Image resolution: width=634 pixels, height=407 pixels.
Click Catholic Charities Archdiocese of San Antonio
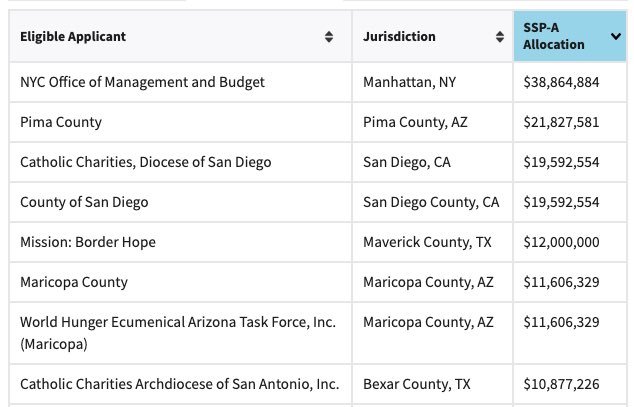click(x=180, y=384)
